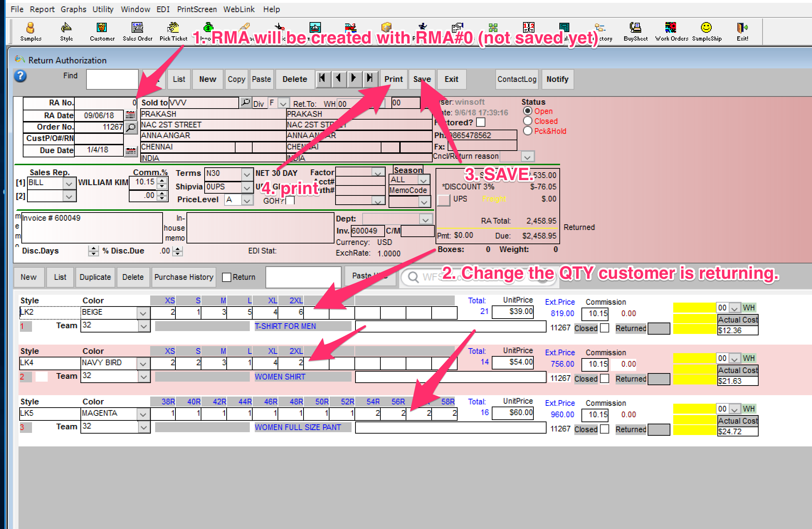Select the Closed status radio button
812x529 pixels.
pos(528,121)
